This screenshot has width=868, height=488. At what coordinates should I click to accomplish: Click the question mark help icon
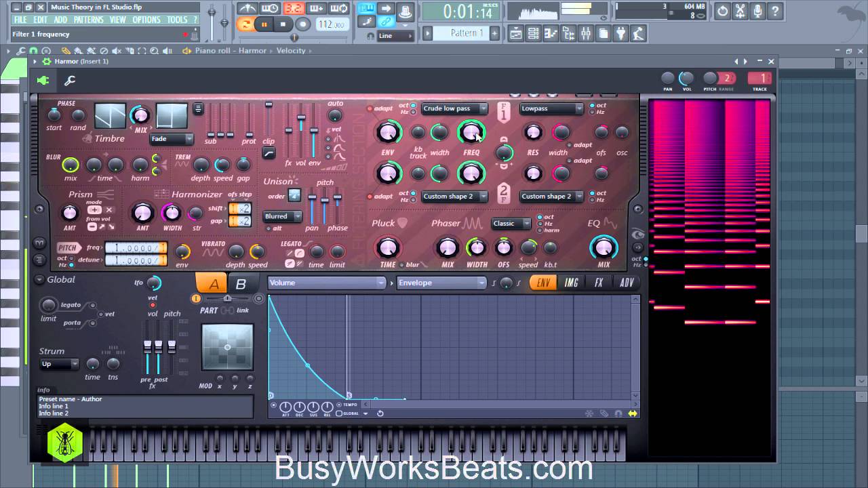pos(775,11)
